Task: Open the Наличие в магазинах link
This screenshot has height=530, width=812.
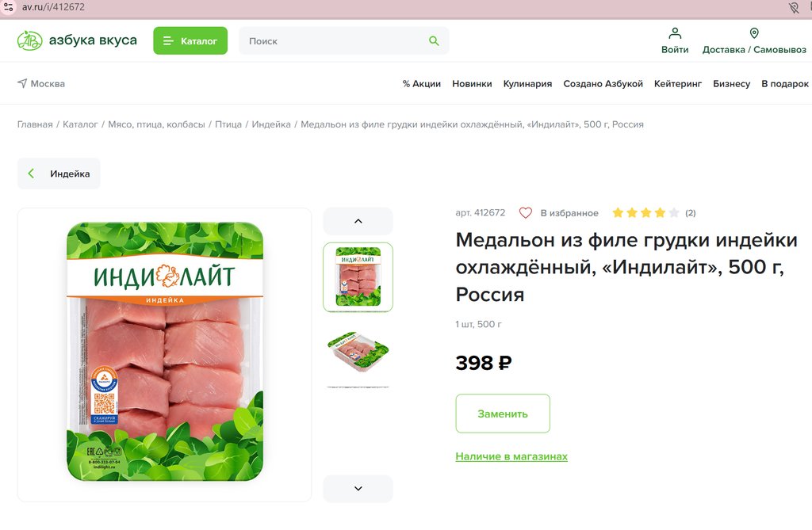Action: pos(511,456)
